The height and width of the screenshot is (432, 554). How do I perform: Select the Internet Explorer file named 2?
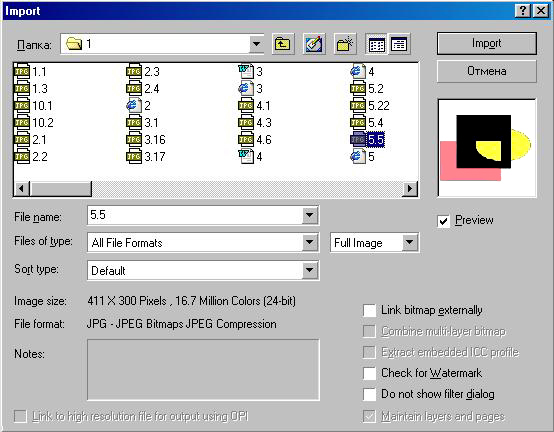pos(138,106)
